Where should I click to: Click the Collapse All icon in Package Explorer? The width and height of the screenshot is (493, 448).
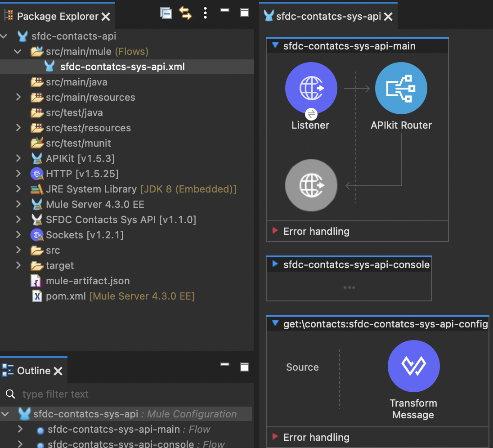(166, 13)
